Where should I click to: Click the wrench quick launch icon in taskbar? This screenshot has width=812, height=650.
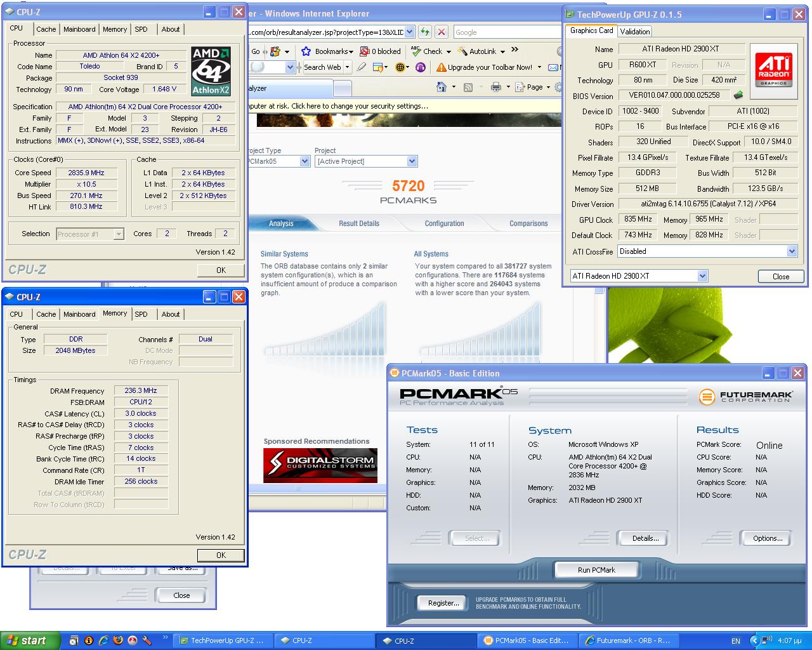click(x=147, y=640)
